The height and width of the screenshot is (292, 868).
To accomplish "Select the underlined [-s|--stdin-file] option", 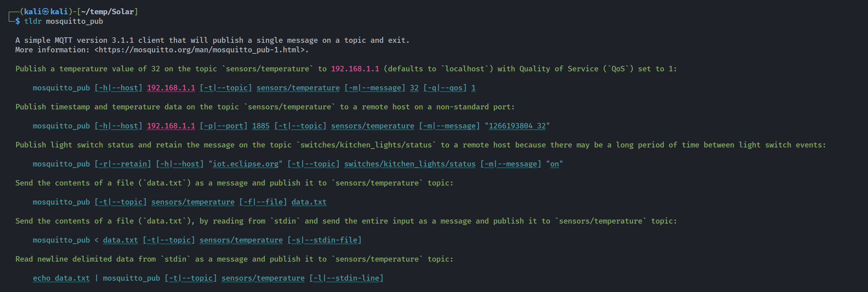I will pyautogui.click(x=324, y=240).
